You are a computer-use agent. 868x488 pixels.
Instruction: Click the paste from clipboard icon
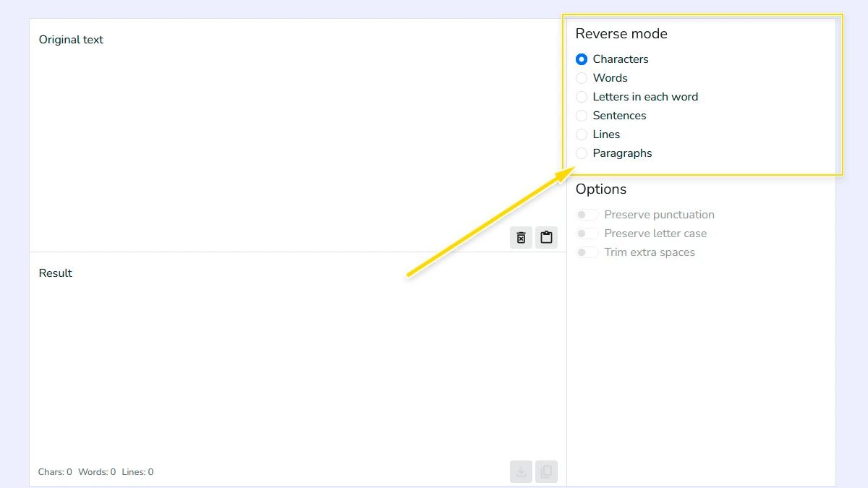coord(546,237)
